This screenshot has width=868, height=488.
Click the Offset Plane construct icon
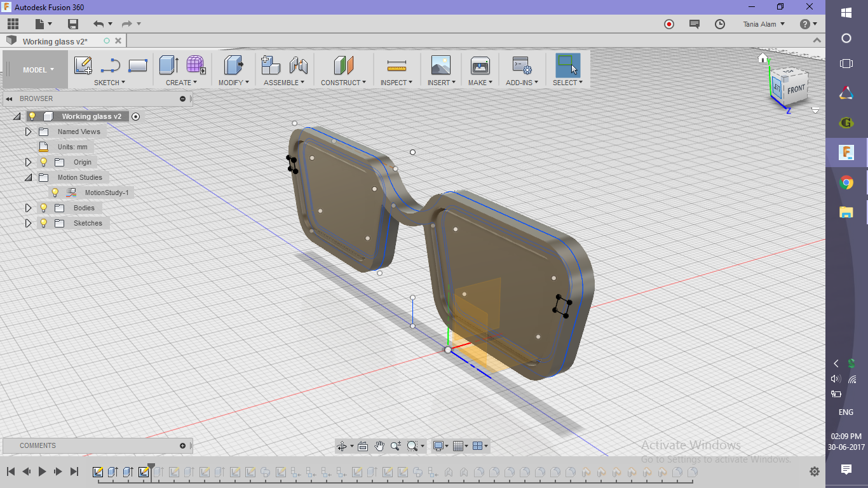[x=344, y=65]
